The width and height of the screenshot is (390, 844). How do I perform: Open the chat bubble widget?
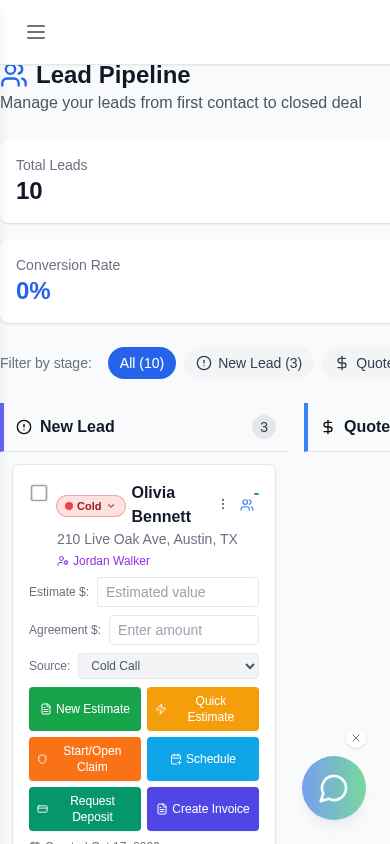coord(334,788)
